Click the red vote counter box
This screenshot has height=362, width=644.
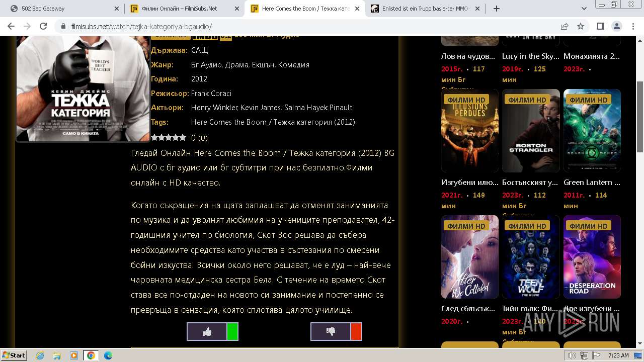tap(356, 332)
